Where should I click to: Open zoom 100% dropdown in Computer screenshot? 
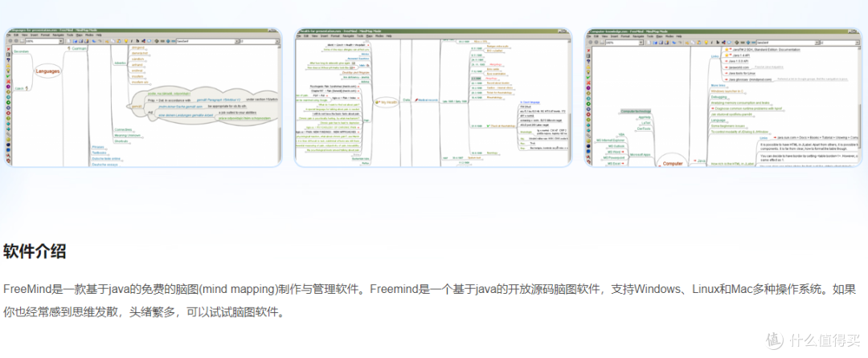[x=624, y=43]
